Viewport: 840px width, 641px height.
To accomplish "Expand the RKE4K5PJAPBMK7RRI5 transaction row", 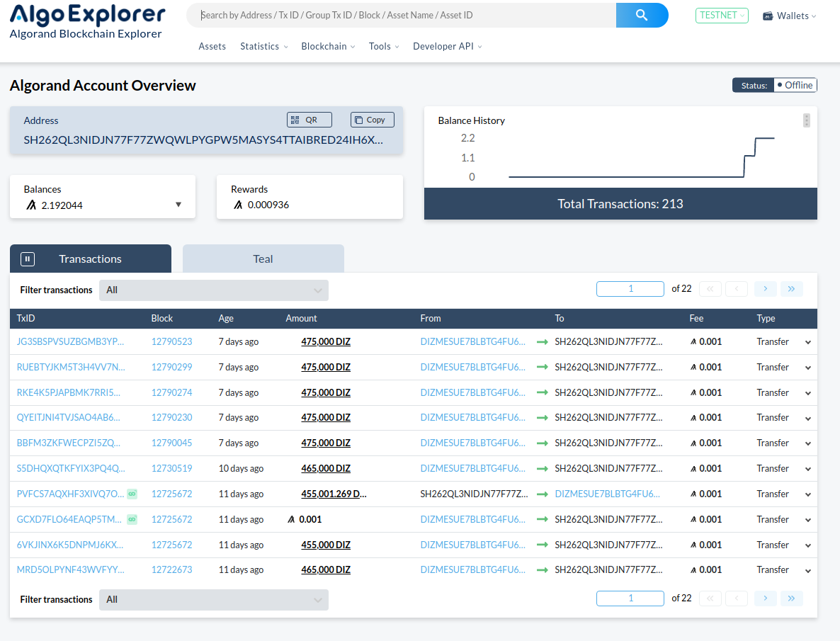I will point(808,393).
